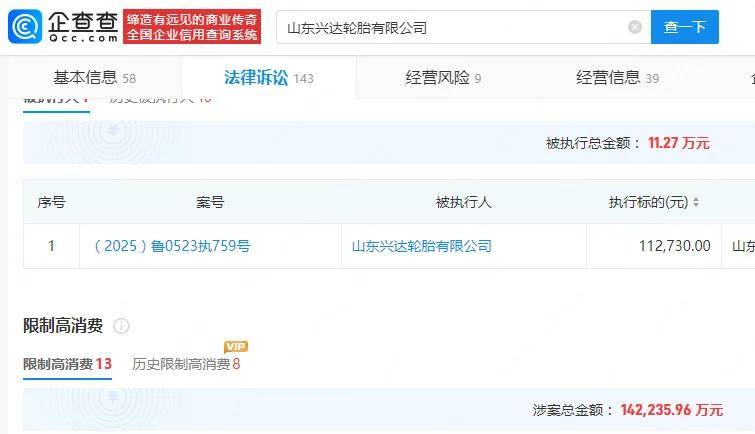This screenshot has width=755, height=434.
Task: Open 山东兴达轮胎有限公司 link in 被执行人 column
Action: pyautogui.click(x=422, y=246)
